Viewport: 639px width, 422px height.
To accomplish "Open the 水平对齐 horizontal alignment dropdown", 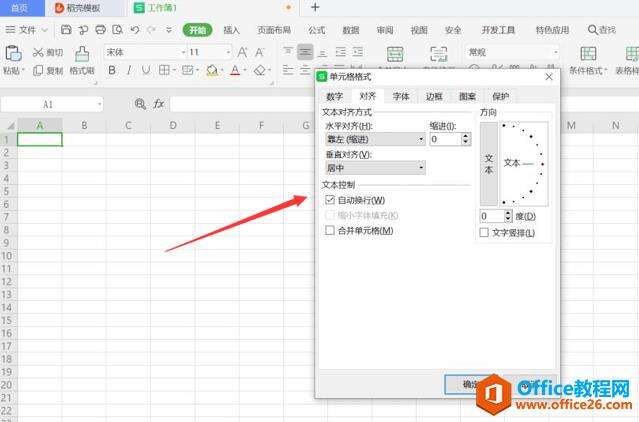I will pos(374,140).
